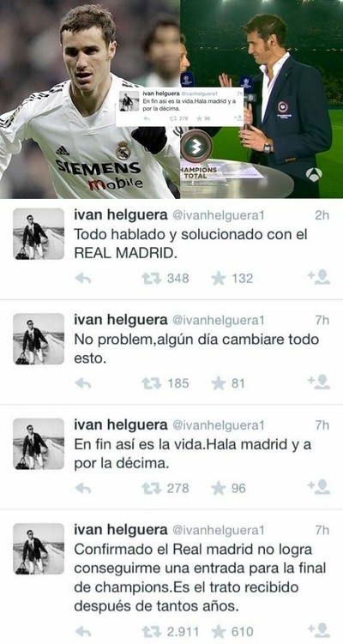Reply to the 'Confirmado el Real madrid' tweet
This screenshot has width=343, height=644.
coord(83,631)
